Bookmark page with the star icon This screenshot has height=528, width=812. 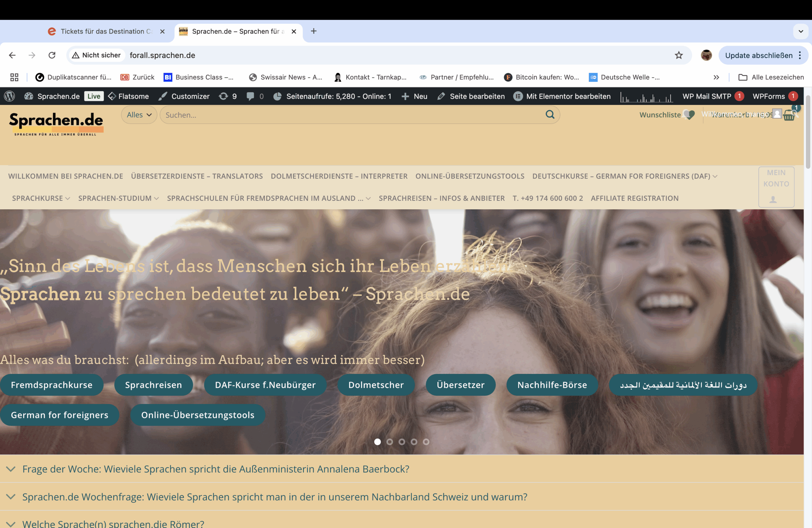tap(678, 55)
